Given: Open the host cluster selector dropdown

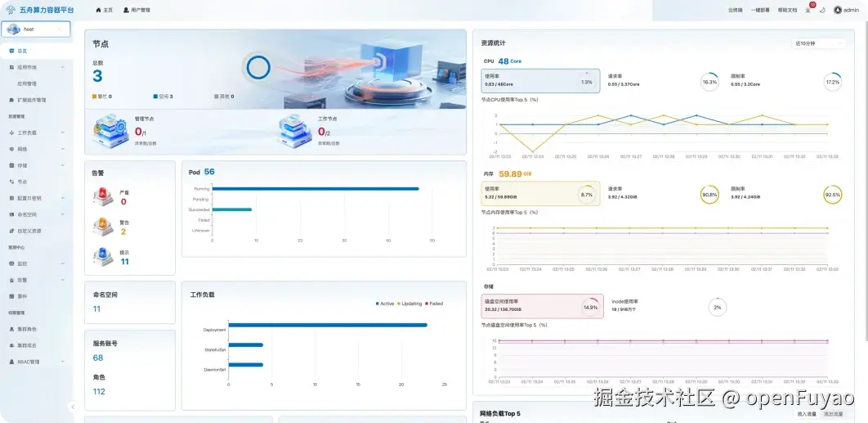Looking at the screenshot, I should tap(36, 29).
